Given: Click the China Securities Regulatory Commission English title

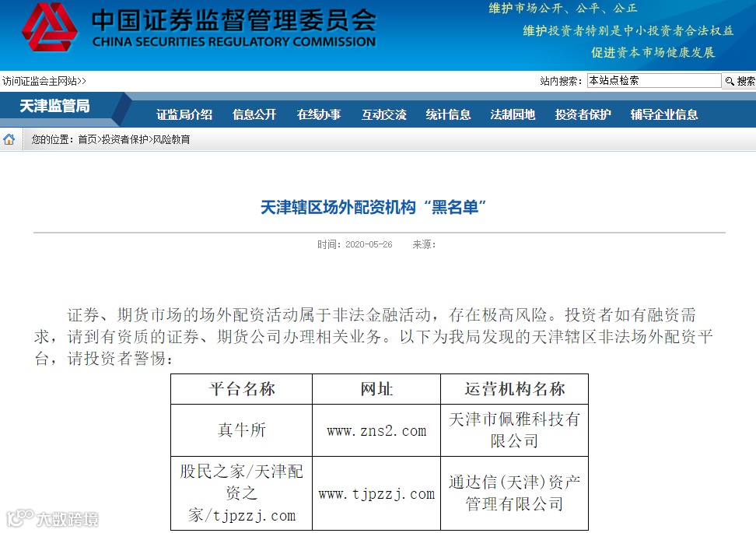Looking at the screenshot, I should pos(234,42).
